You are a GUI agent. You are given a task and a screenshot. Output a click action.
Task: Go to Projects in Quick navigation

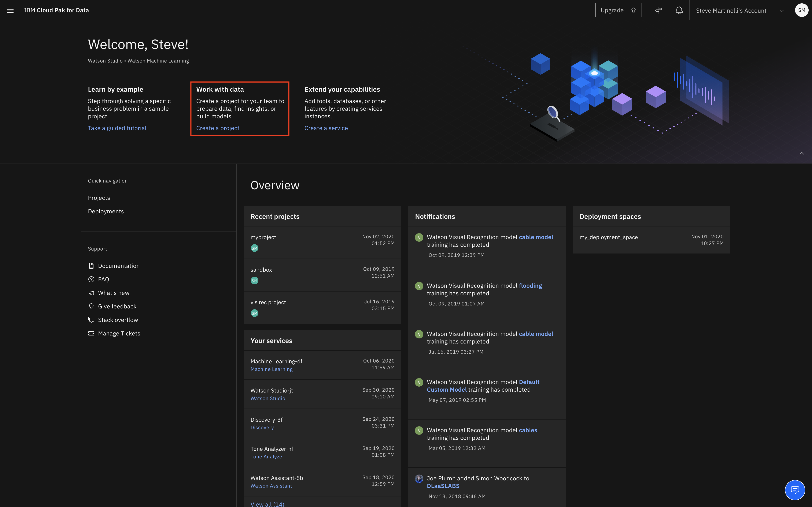coord(99,198)
